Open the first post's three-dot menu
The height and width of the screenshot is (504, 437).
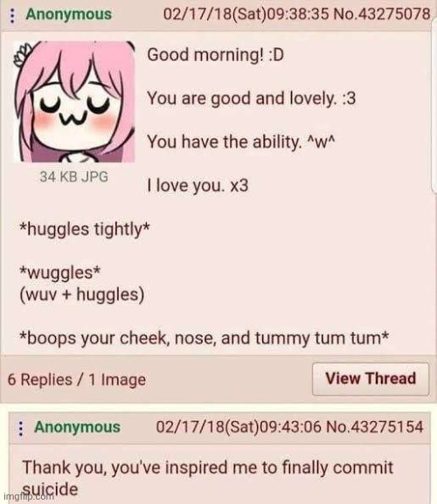point(12,15)
